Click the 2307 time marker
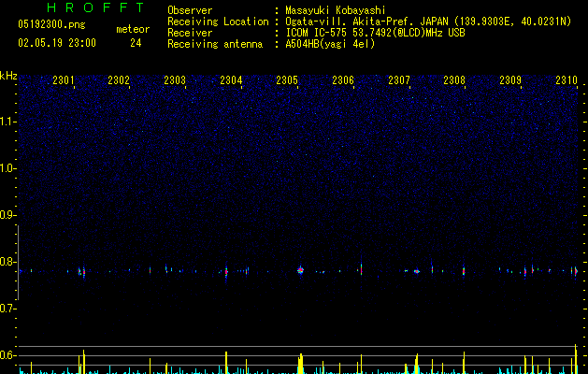Viewport: 588px width, 374px height. point(399,80)
